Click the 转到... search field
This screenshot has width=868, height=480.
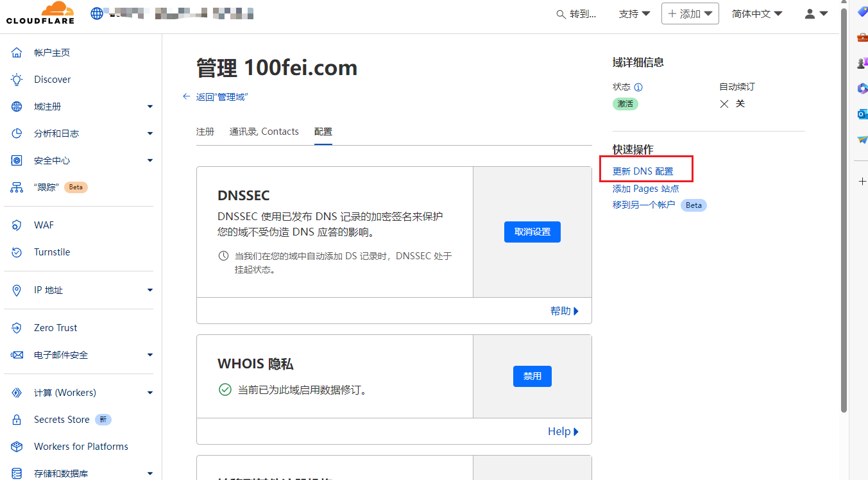576,13
